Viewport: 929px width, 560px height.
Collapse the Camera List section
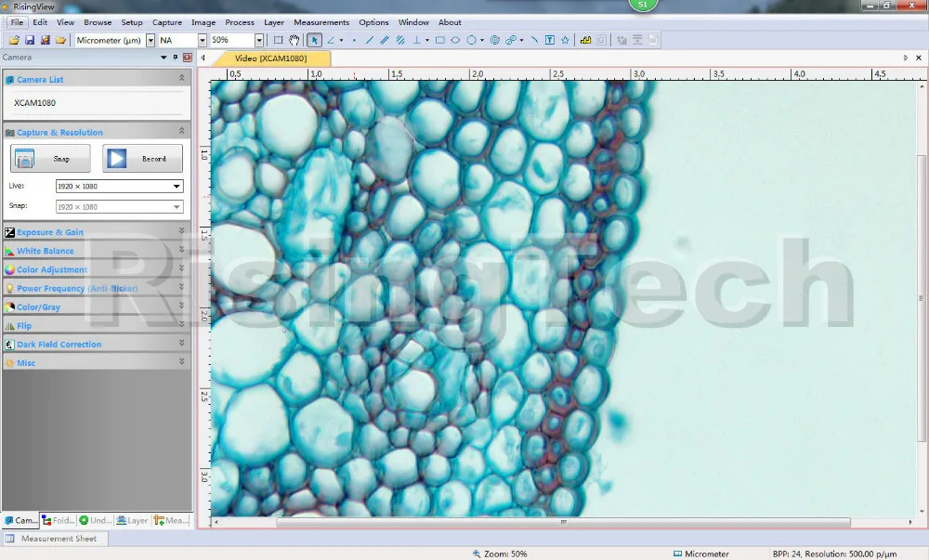(x=181, y=78)
